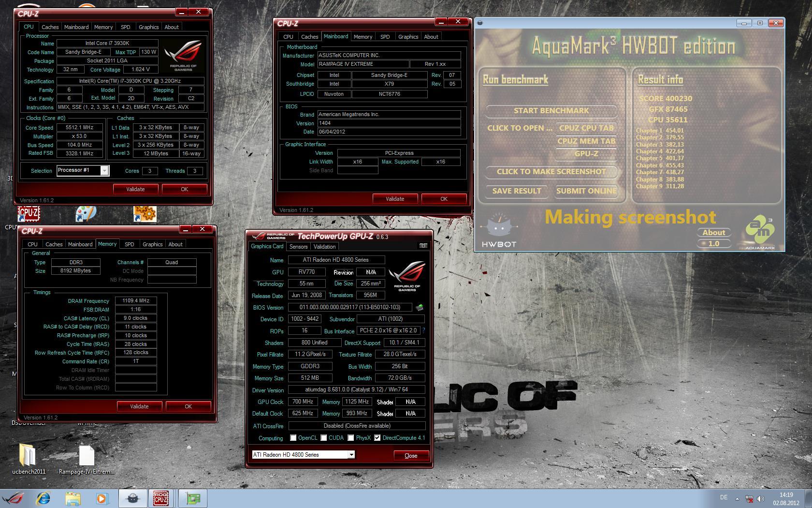Click SCORE 400230 in Result info
The width and height of the screenshot is (812, 508).
click(666, 98)
